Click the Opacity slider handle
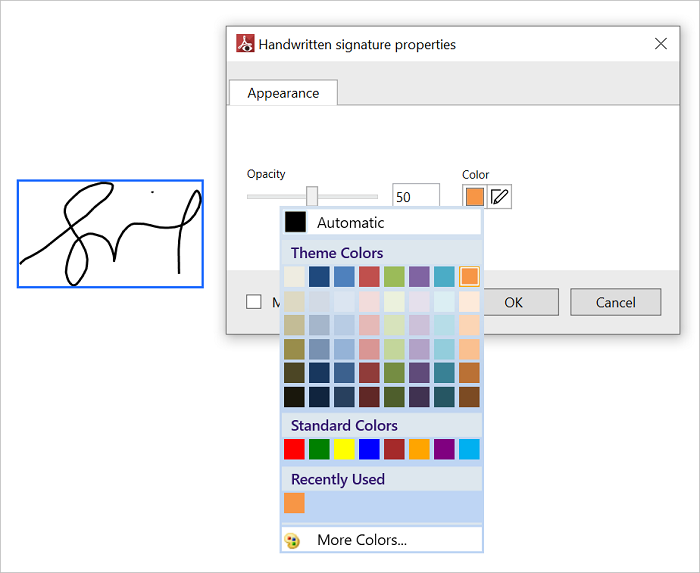The width and height of the screenshot is (700, 573). tap(312, 197)
